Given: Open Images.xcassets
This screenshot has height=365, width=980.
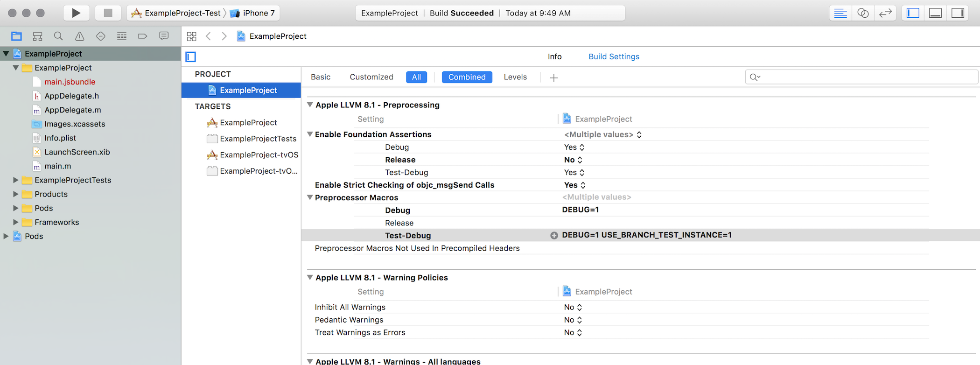Looking at the screenshot, I should tap(75, 124).
